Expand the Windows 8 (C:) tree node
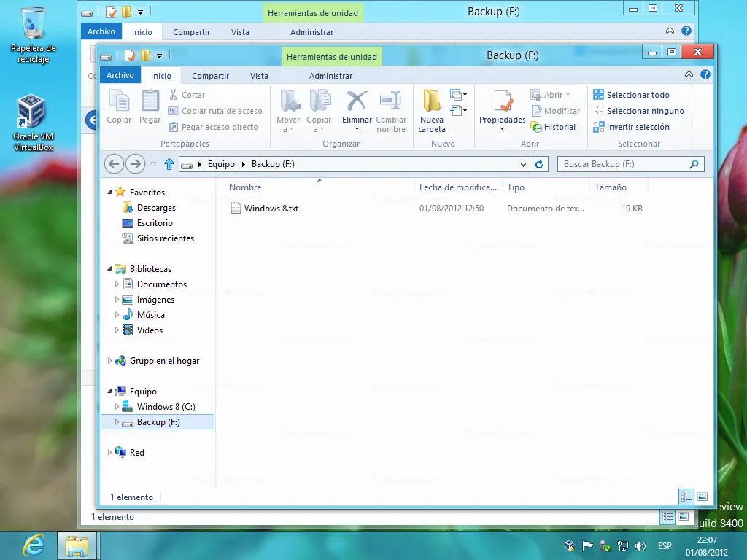Viewport: 747px width, 560px height. point(117,407)
